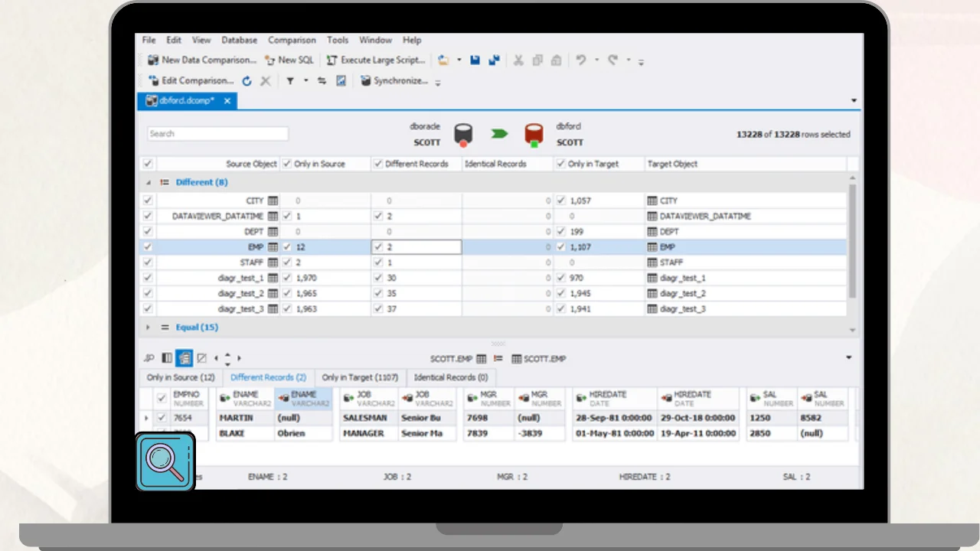
Task: Click the magnifying glass overlay icon
Action: [x=165, y=461]
